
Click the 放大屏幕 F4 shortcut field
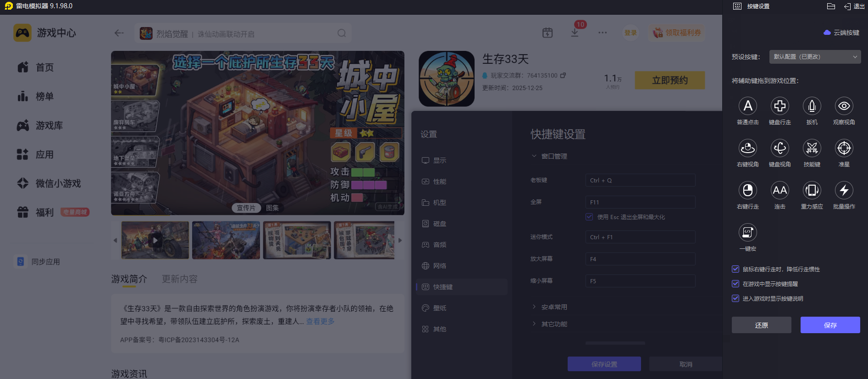(x=641, y=259)
